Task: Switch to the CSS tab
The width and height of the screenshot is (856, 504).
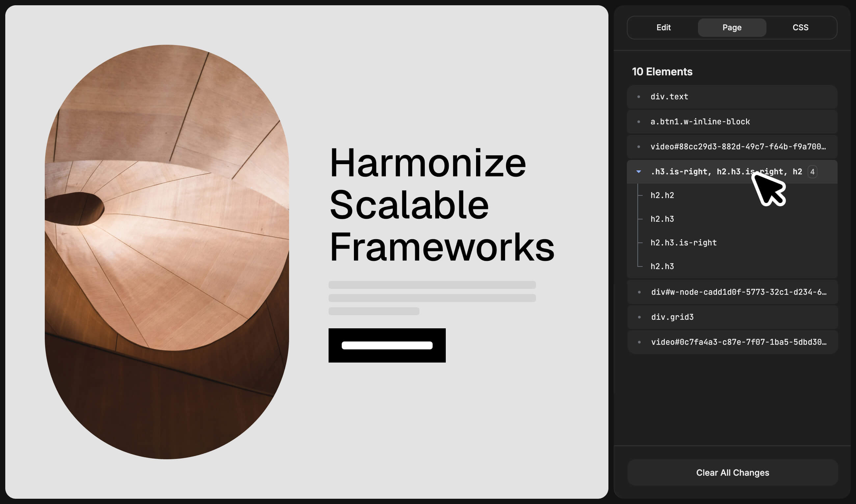Action: [x=800, y=28]
